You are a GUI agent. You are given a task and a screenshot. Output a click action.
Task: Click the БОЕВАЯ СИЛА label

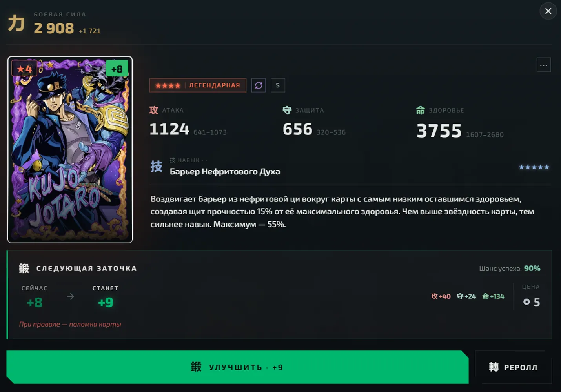pyautogui.click(x=60, y=15)
